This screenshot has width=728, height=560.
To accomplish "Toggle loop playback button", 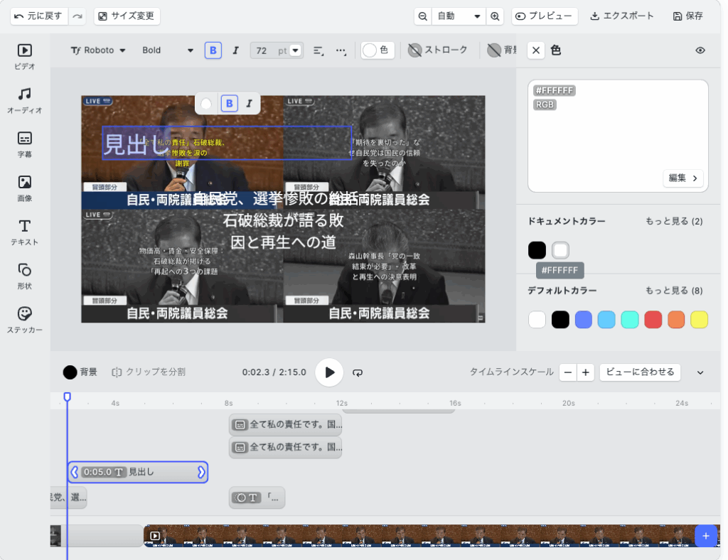I will tap(358, 372).
